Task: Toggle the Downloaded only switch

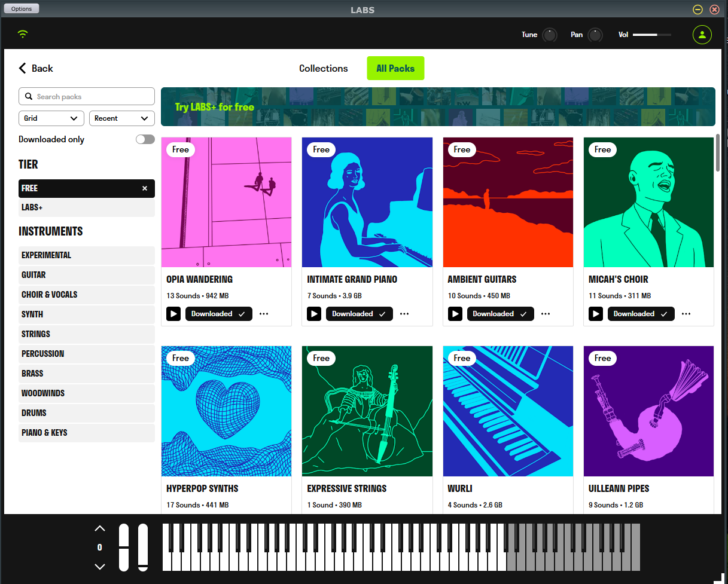Action: click(x=145, y=139)
